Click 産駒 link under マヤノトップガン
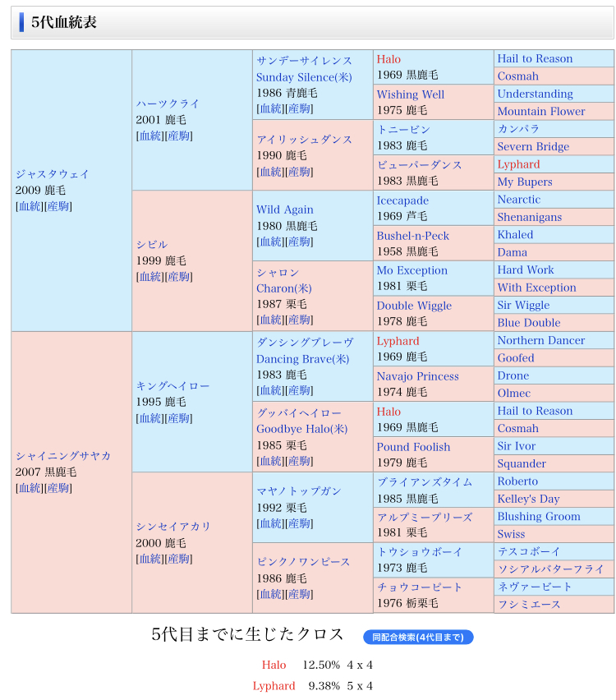 point(299,524)
